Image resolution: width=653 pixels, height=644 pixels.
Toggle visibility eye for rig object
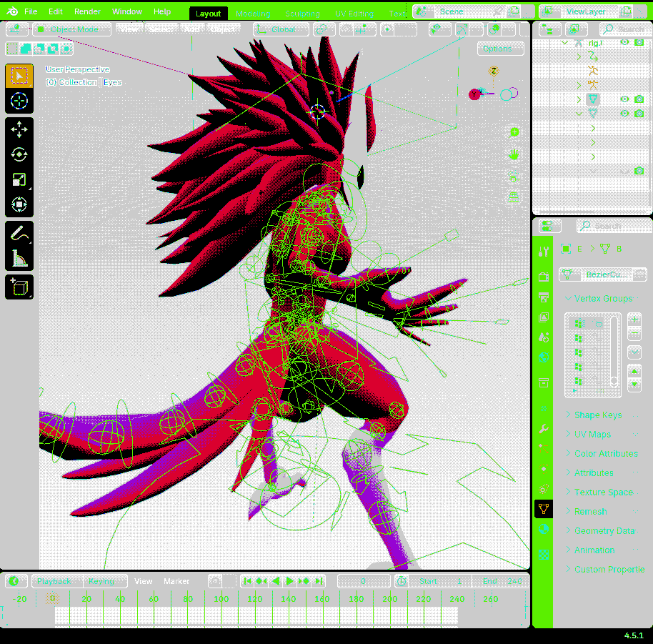pyautogui.click(x=624, y=42)
